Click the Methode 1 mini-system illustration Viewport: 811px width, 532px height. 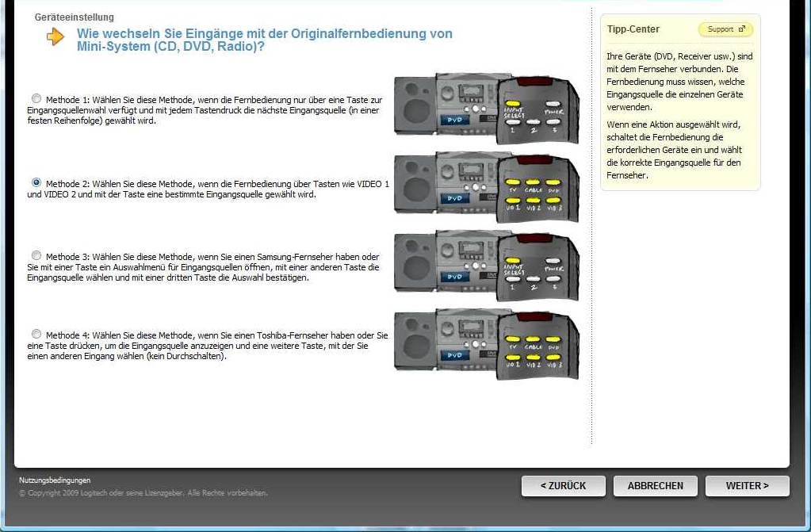(x=486, y=109)
